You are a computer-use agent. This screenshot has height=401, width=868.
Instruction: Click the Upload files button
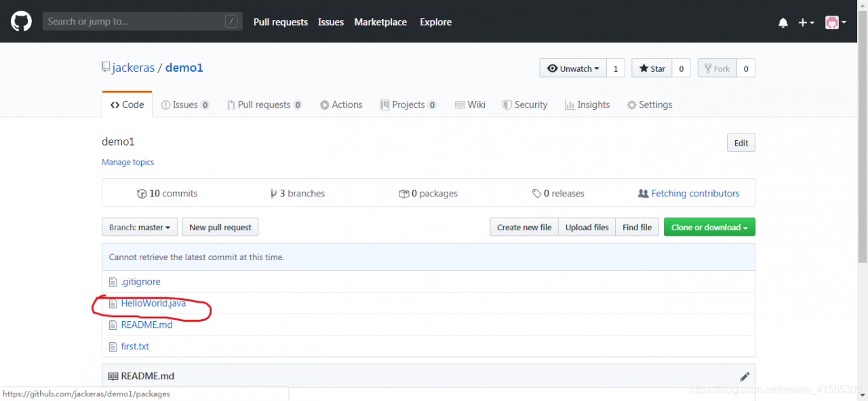click(587, 227)
